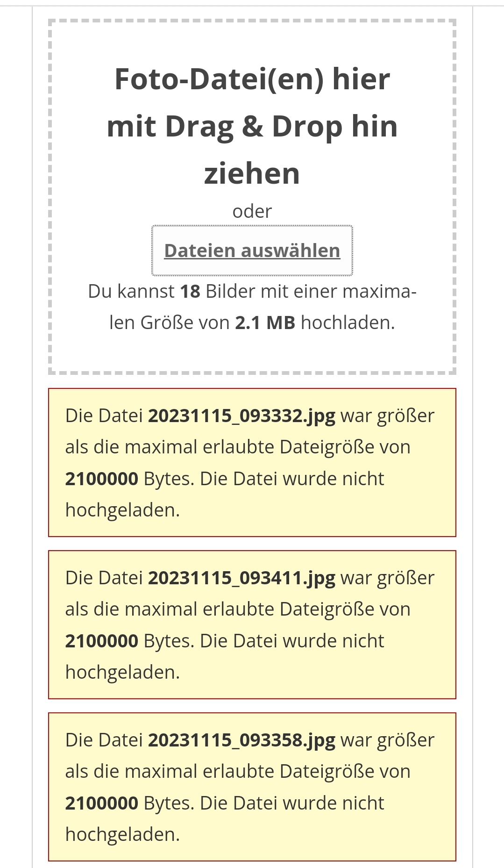Click the bold "18" image count
The image size is (504, 868).
(190, 291)
